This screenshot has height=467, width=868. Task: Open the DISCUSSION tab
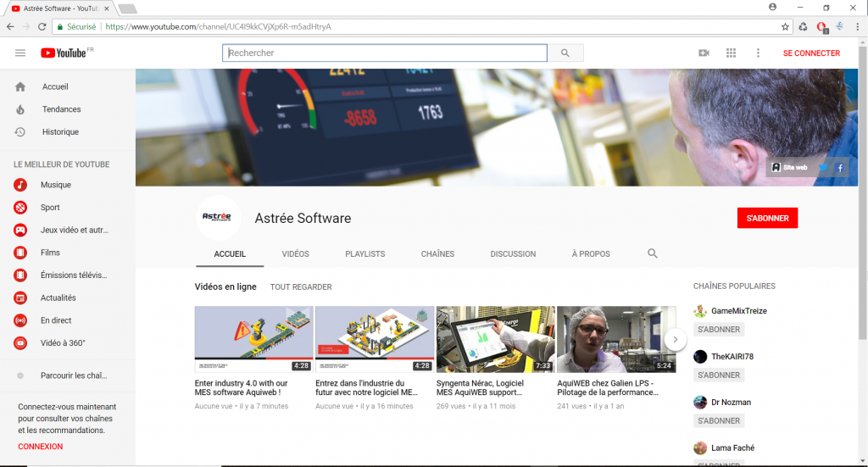[x=513, y=254]
